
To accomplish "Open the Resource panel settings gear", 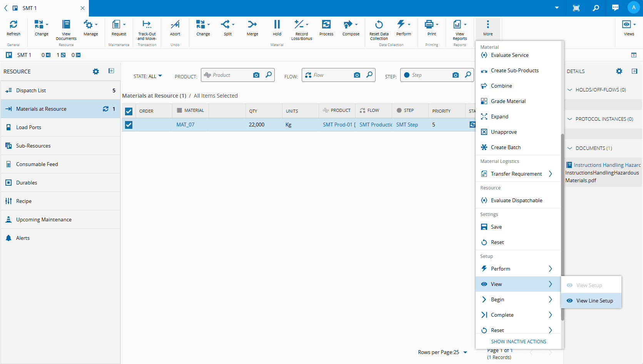I will tap(96, 71).
